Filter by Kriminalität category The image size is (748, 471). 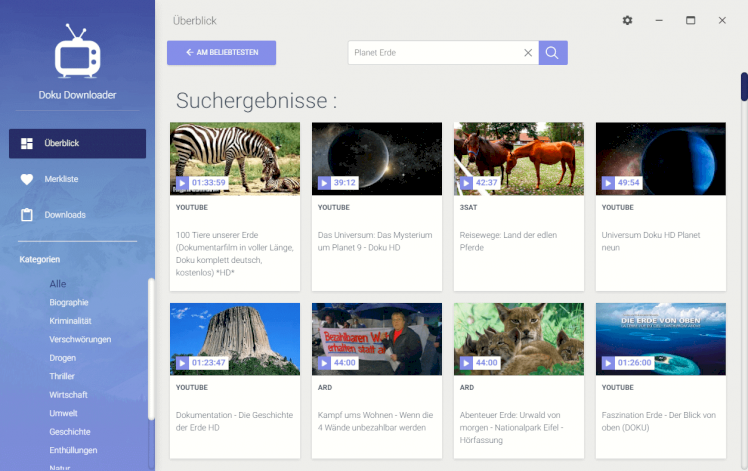70,321
